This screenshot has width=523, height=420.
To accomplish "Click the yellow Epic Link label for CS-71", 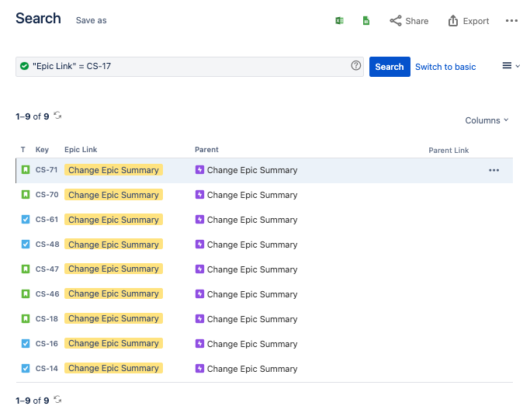I will 113,170.
